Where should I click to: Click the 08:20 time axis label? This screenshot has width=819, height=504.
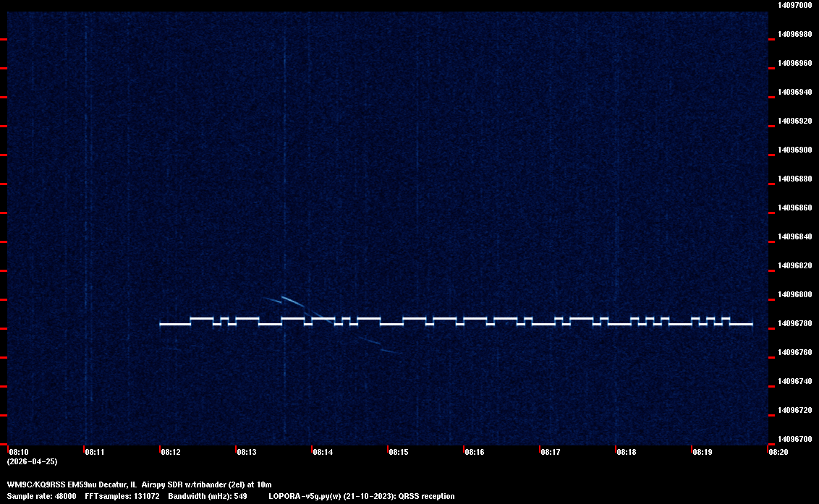(x=778, y=452)
